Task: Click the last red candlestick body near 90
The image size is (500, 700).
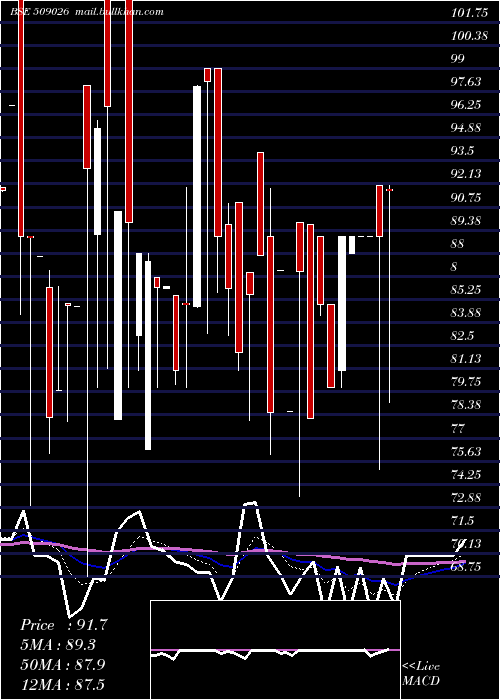Action: (x=379, y=211)
